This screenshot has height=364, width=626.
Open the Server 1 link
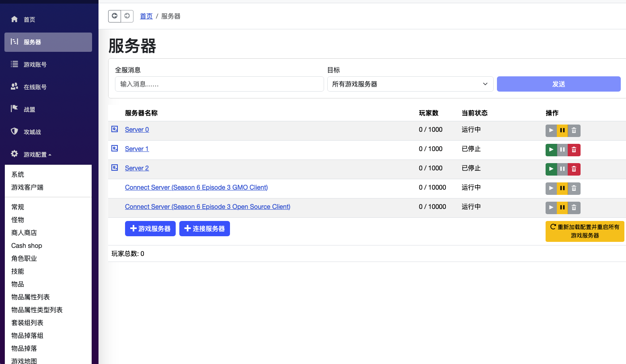(x=137, y=149)
